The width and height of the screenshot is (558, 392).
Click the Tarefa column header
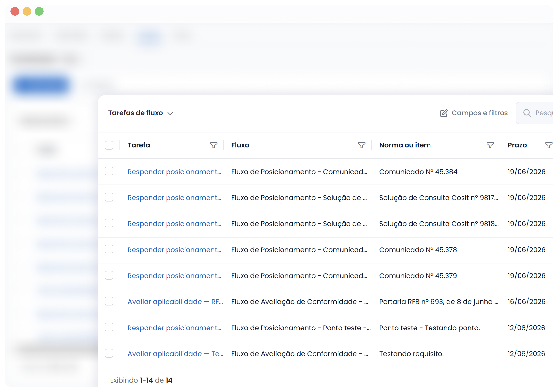tap(139, 145)
